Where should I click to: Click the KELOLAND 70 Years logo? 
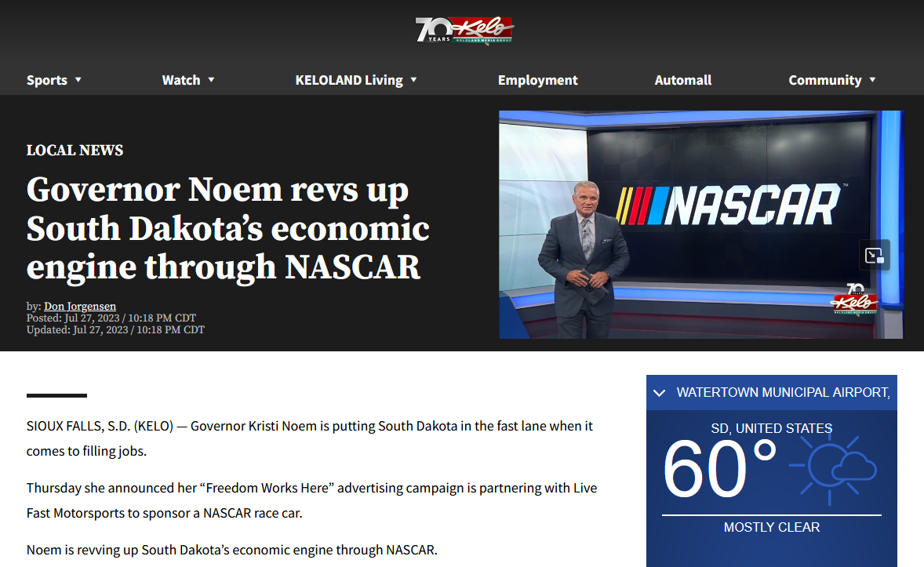(464, 30)
